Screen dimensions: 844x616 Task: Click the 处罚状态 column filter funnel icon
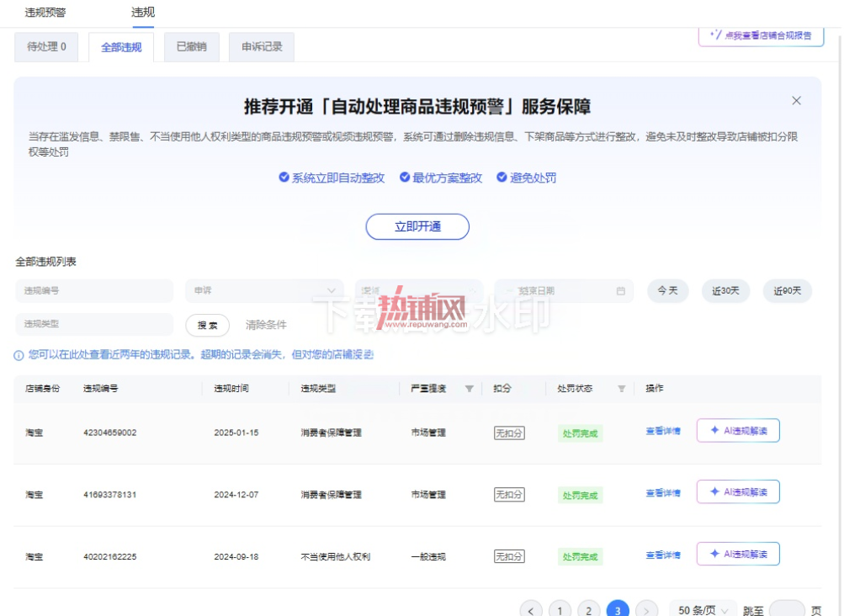pos(621,389)
